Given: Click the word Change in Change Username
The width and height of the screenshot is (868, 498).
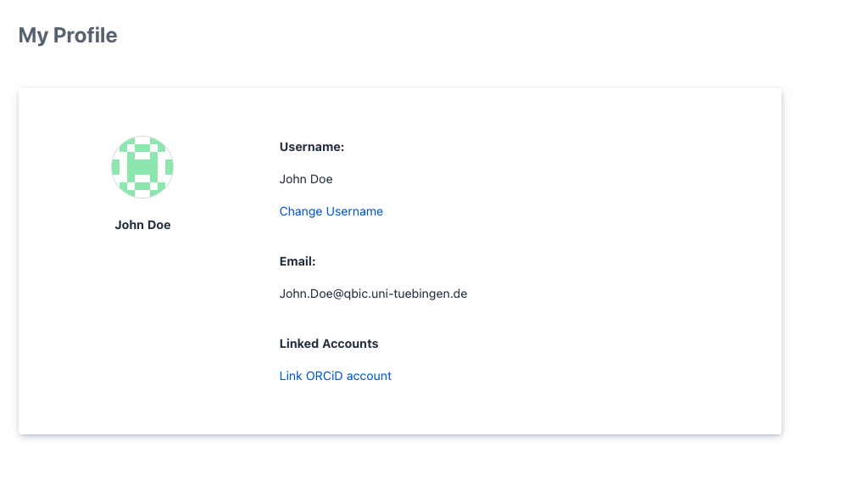Looking at the screenshot, I should (x=299, y=211).
